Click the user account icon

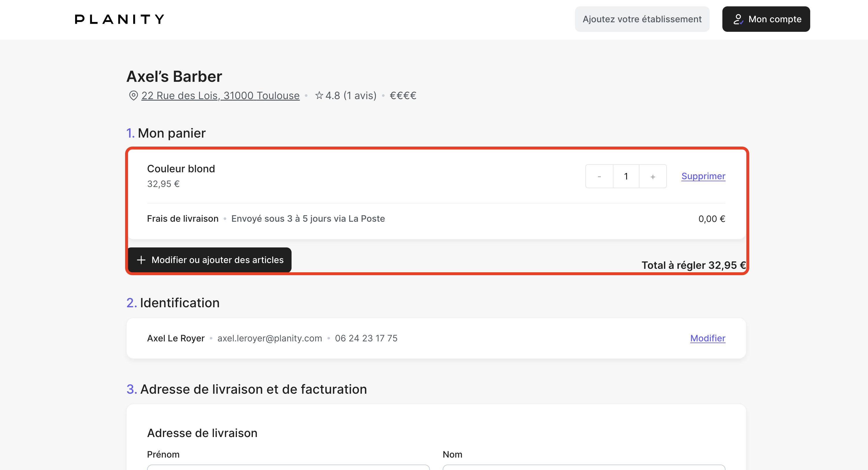pos(738,19)
